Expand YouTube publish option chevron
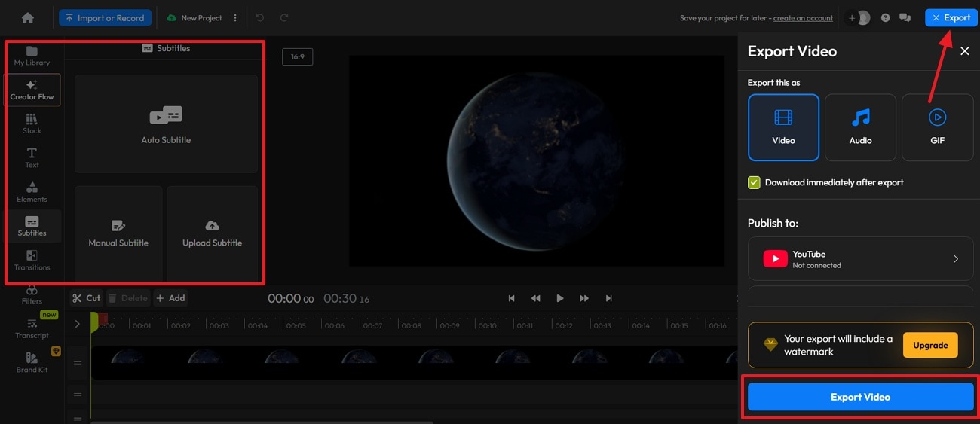 956,259
